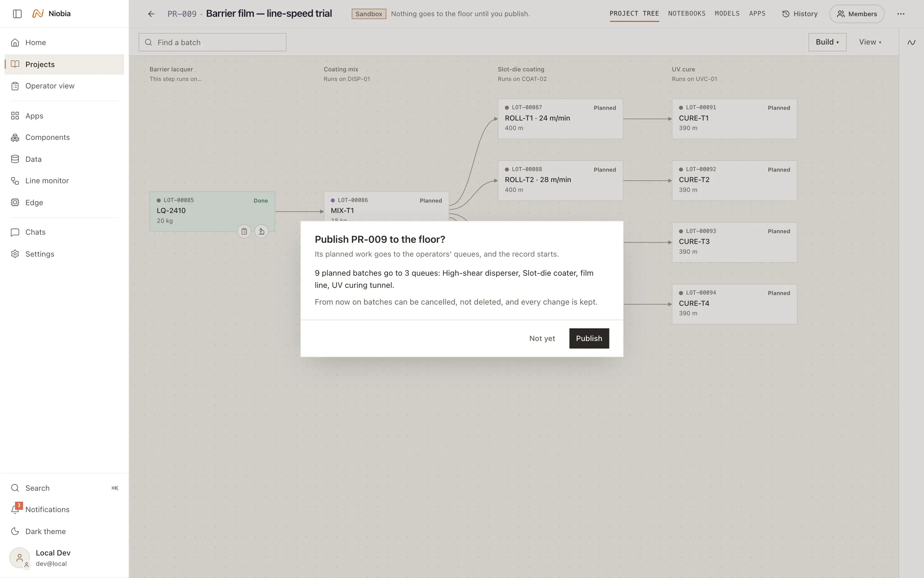
Task: Expand the View dropdown
Action: (x=870, y=42)
